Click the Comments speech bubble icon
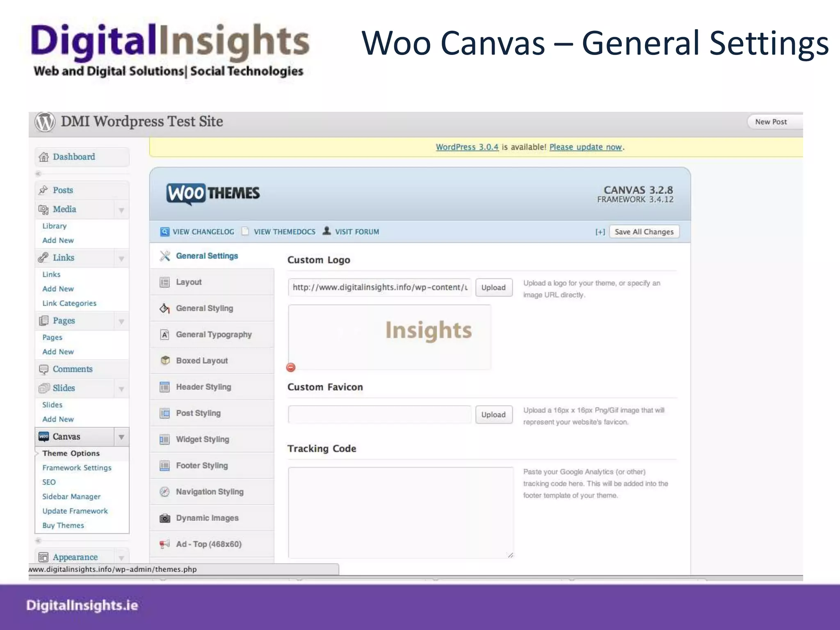Image resolution: width=840 pixels, height=630 pixels. coord(43,369)
